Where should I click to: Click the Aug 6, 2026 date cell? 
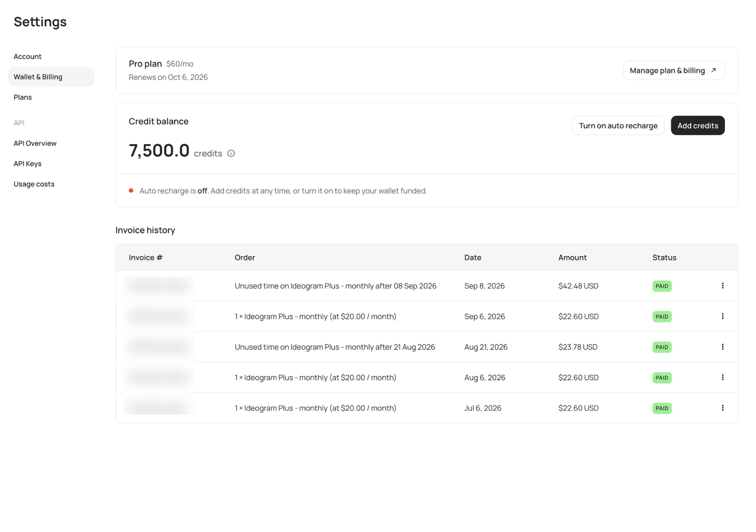[485, 378]
